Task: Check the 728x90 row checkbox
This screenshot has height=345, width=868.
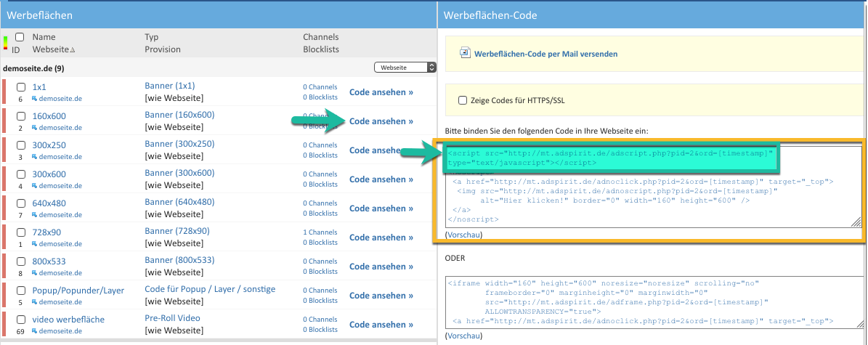Action: pyautogui.click(x=21, y=232)
